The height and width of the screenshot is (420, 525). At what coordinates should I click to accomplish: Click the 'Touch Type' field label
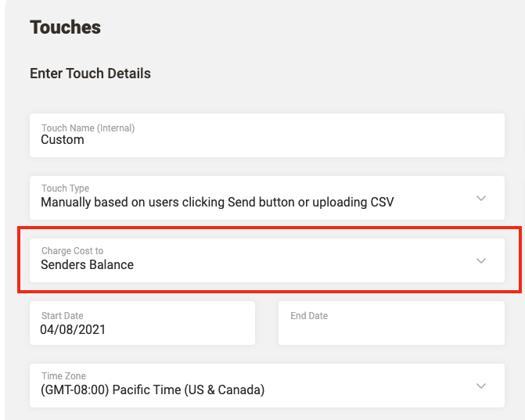pyautogui.click(x=65, y=188)
